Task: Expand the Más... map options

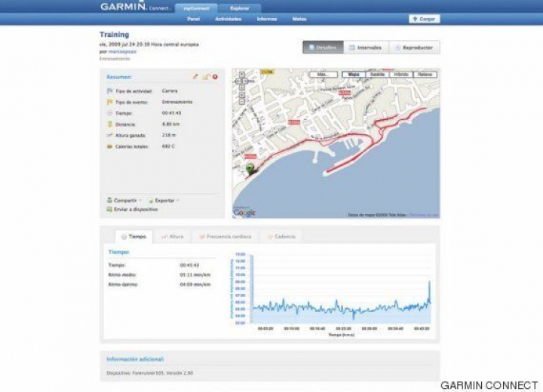Action: (323, 75)
